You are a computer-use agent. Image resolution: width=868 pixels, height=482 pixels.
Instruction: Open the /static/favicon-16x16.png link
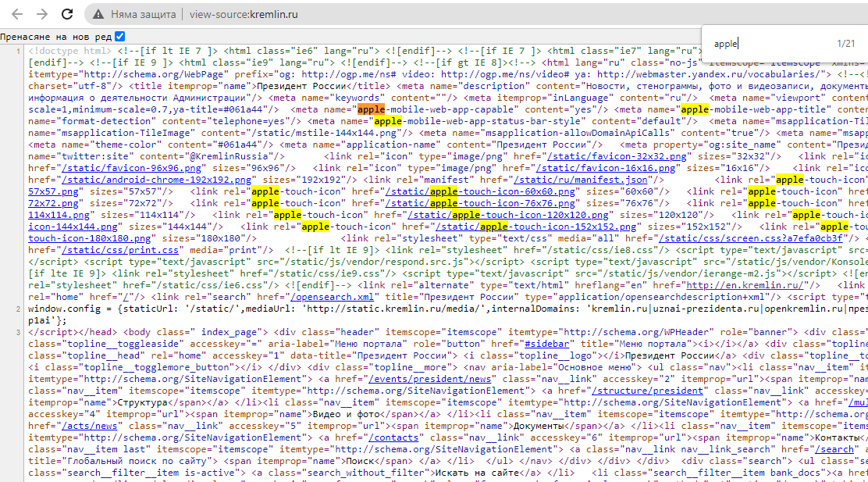(606, 169)
